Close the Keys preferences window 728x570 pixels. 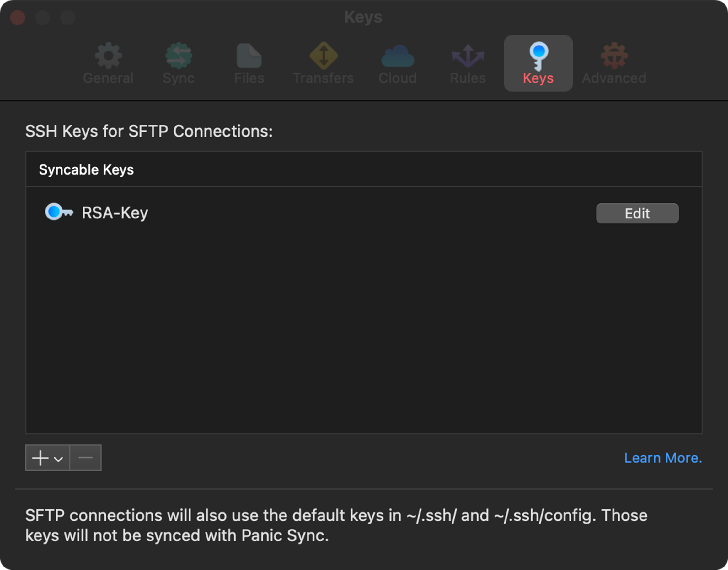18,17
